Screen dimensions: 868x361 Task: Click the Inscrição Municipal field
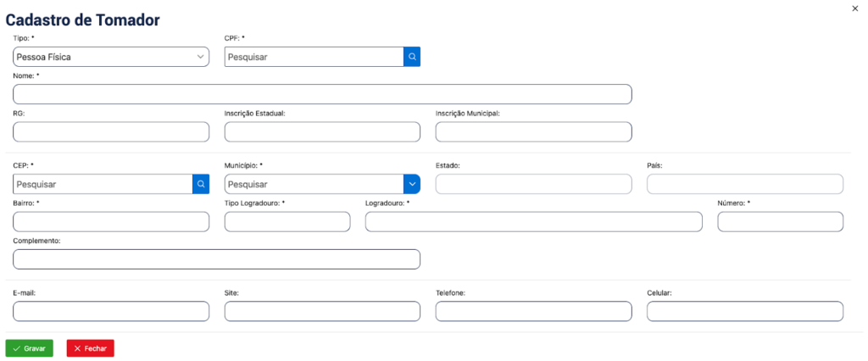pos(533,131)
